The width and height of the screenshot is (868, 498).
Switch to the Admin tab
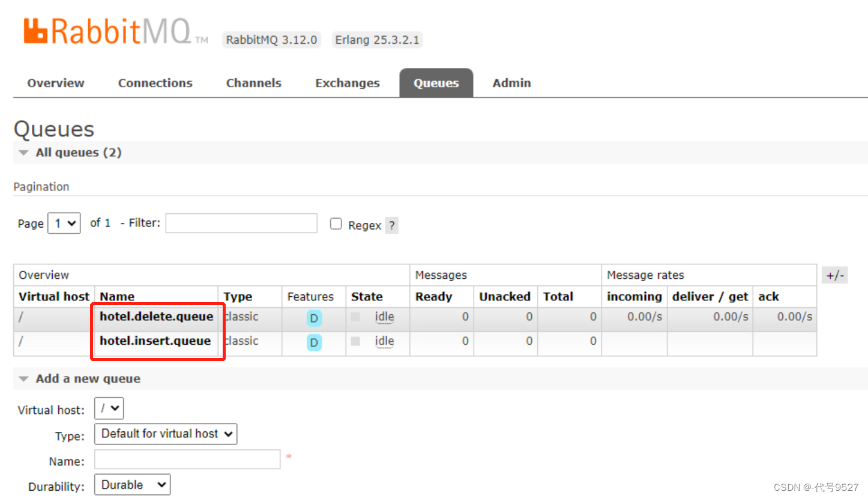tap(512, 83)
